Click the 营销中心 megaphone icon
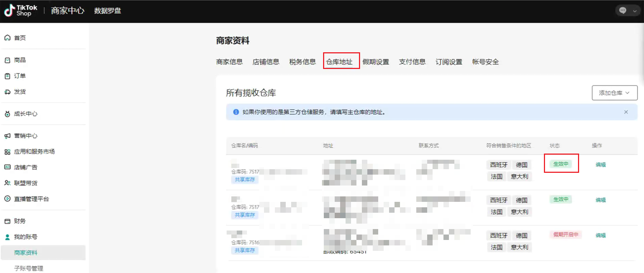Viewport: 644px width, 273px height. [x=7, y=136]
